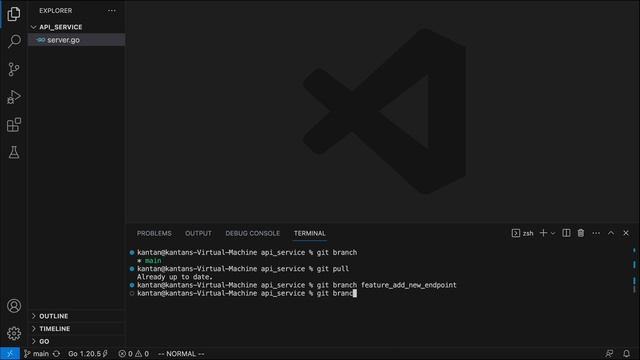Open the Accounts menu

click(x=14, y=306)
